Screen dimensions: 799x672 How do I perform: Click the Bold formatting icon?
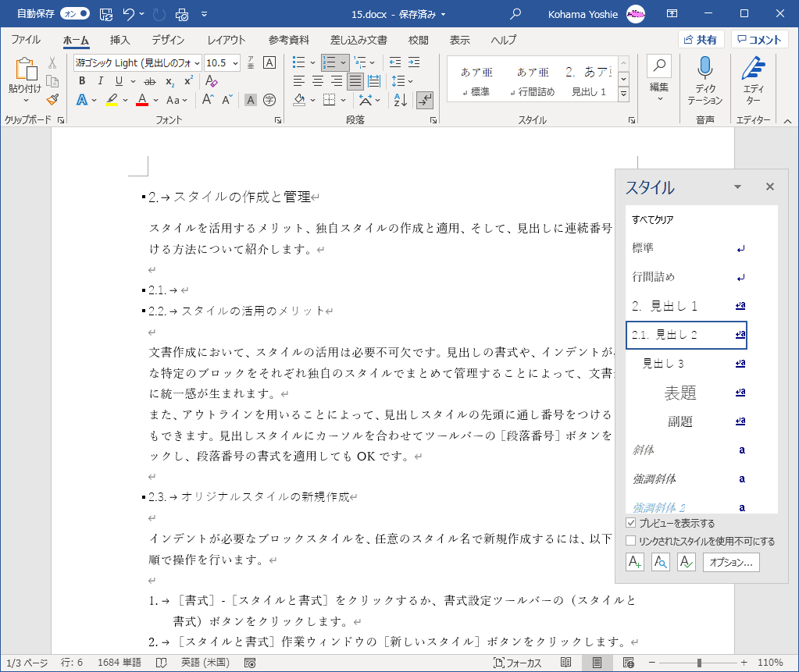[82, 81]
